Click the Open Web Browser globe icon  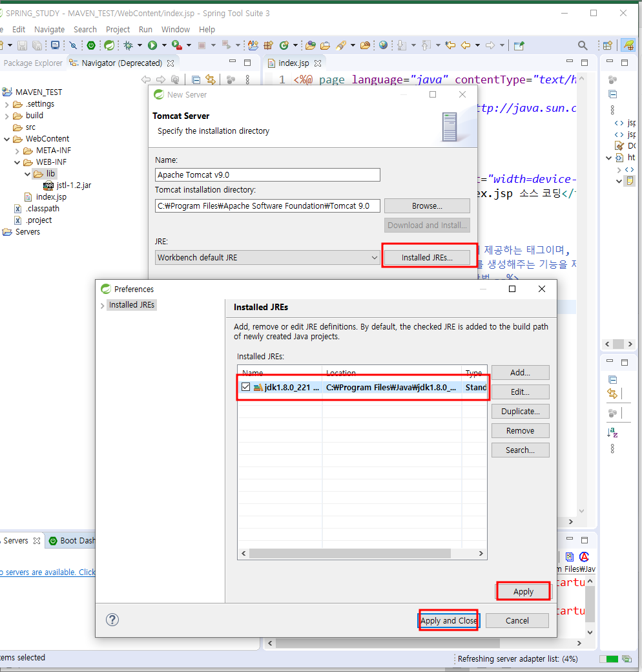(x=383, y=45)
